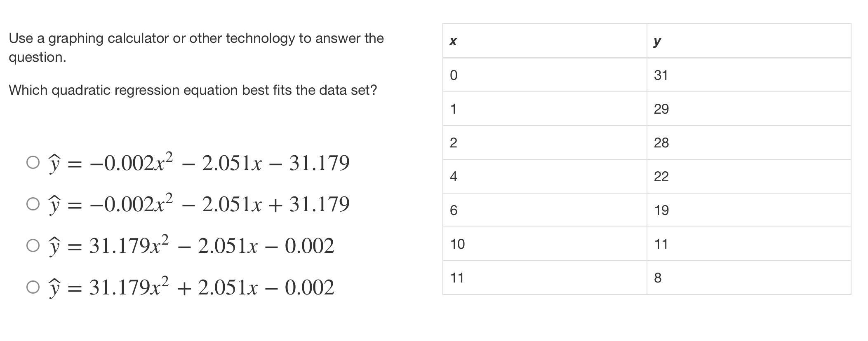The image size is (868, 341).
Task: Click the x column header
Action: tap(545, 41)
